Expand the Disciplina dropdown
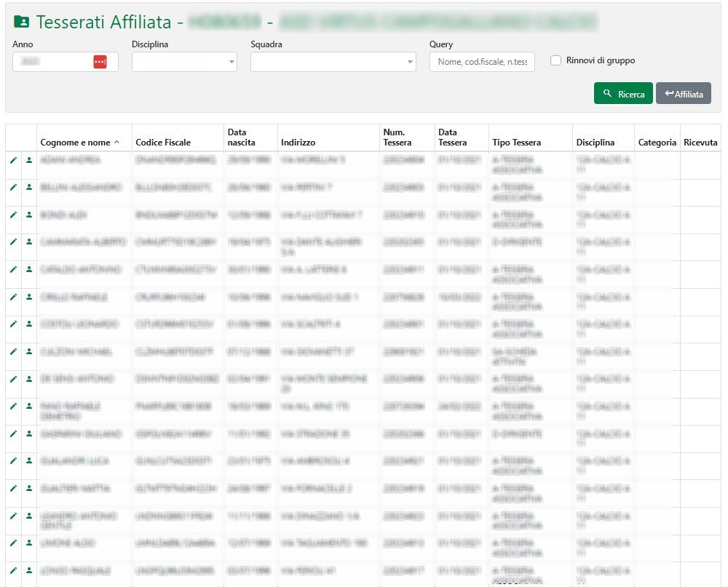728x587 pixels. pyautogui.click(x=184, y=62)
